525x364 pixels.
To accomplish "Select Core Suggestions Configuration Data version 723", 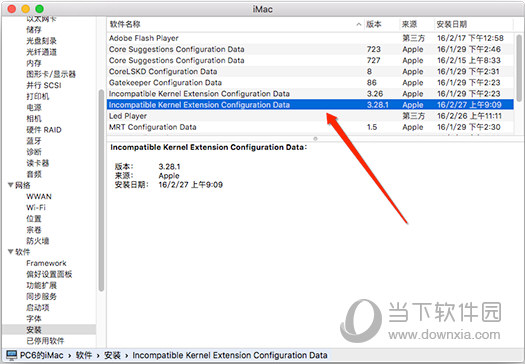I will 310,49.
